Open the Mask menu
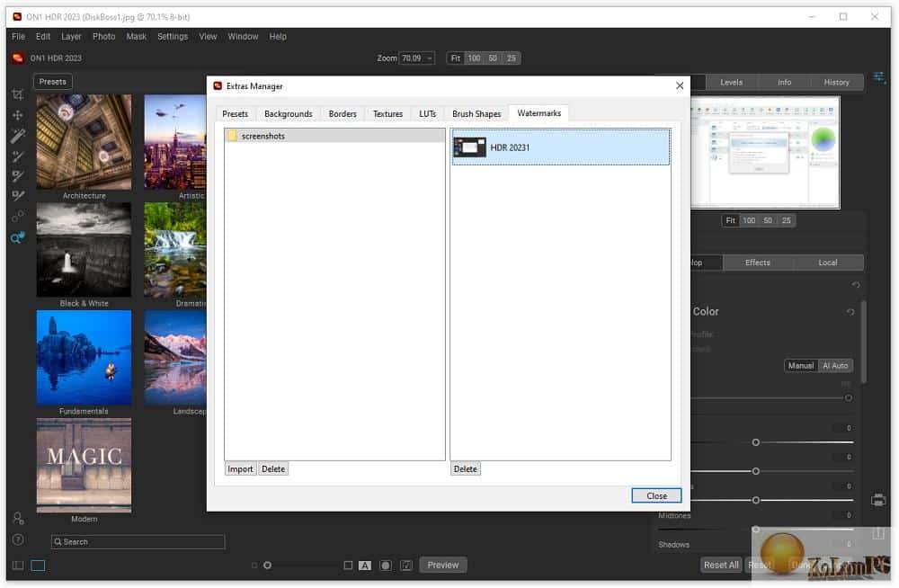899x588 pixels. point(137,36)
